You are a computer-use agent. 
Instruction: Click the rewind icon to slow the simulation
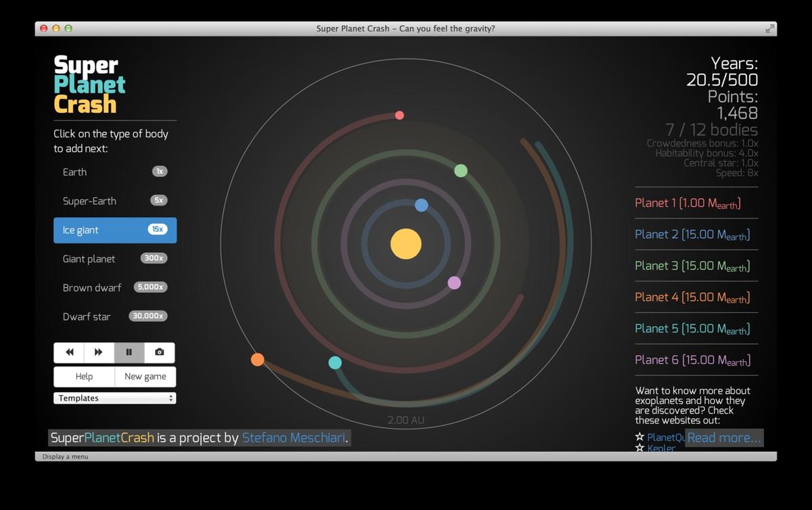[x=69, y=352]
